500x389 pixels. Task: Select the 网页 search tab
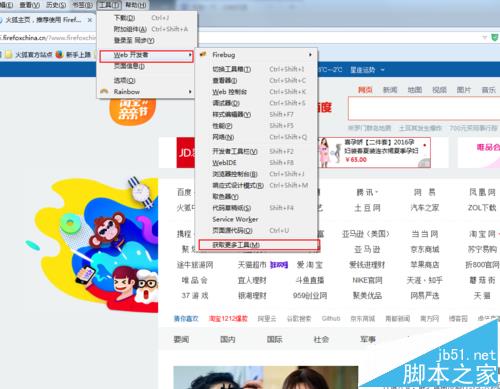(x=365, y=90)
